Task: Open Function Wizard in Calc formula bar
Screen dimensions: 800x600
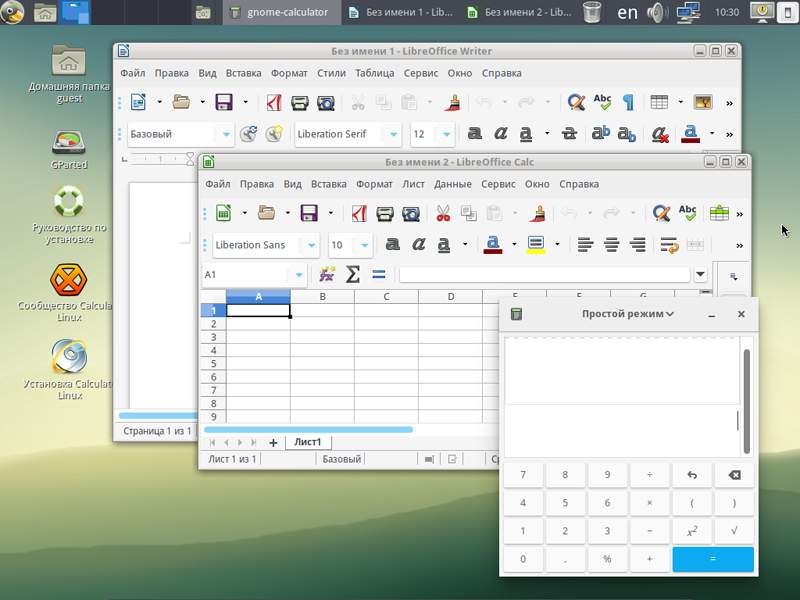Action: 327,274
